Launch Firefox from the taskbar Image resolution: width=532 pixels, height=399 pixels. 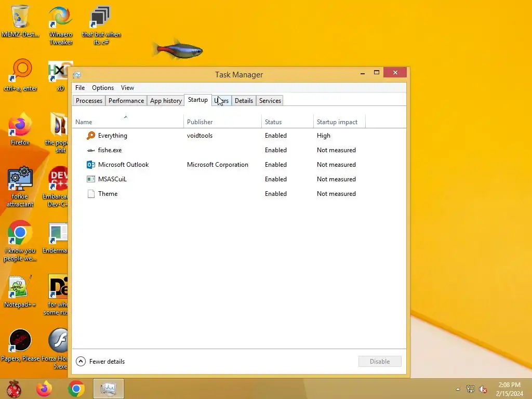point(44,389)
